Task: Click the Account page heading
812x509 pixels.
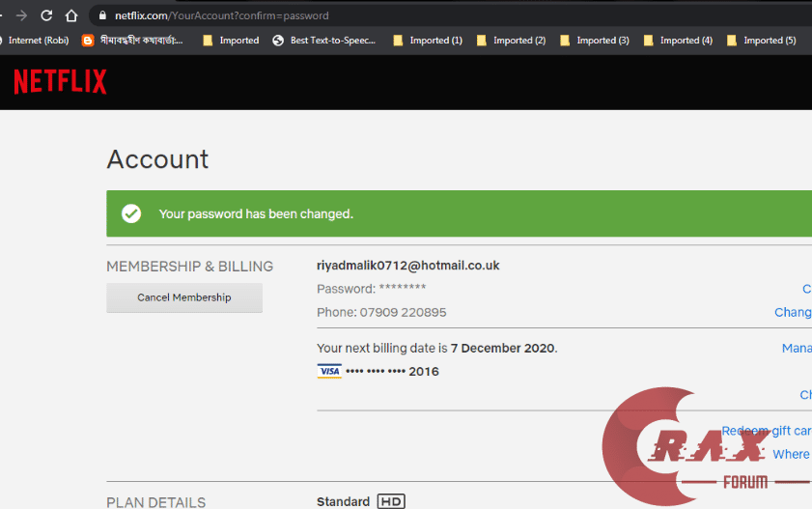Action: coord(157,159)
